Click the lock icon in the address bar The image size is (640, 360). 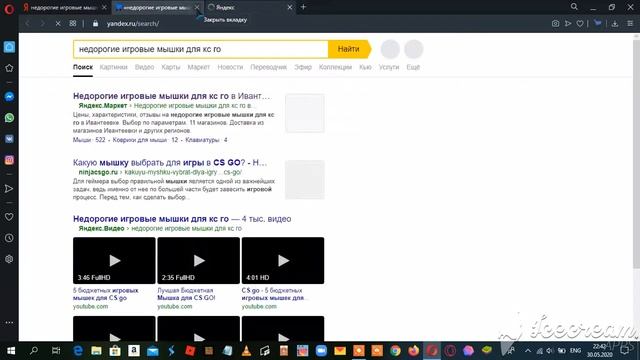(x=96, y=24)
